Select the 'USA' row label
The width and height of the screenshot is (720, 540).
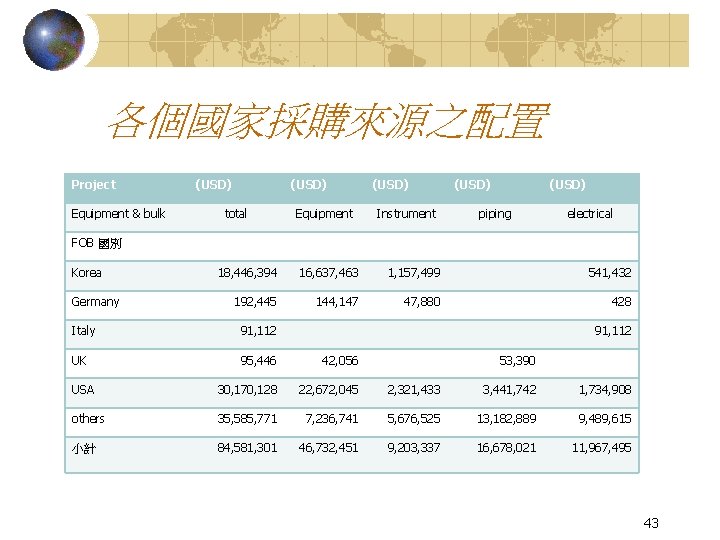(83, 390)
